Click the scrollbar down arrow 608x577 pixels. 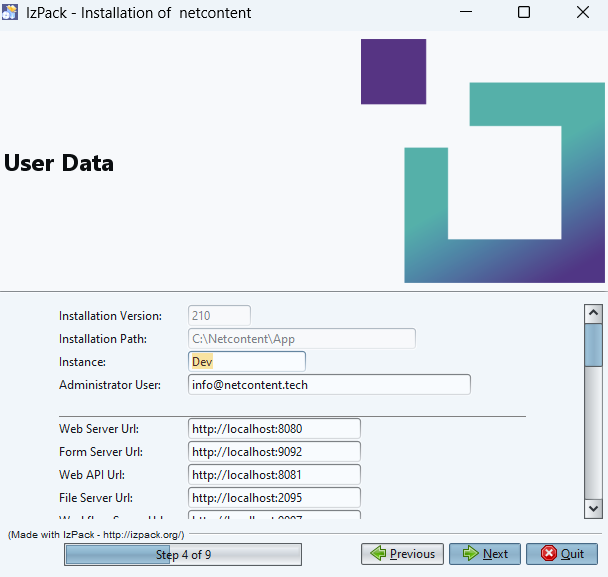tap(593, 509)
